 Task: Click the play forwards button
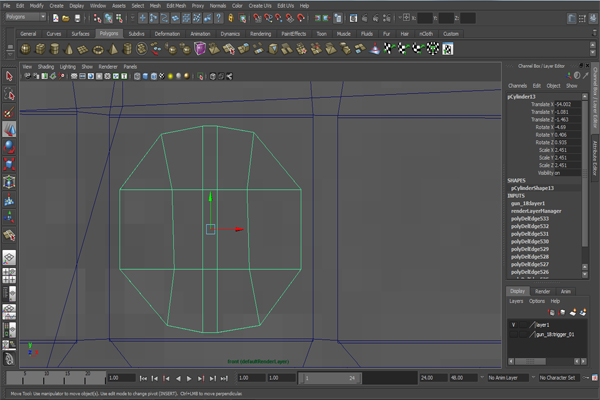(x=189, y=378)
